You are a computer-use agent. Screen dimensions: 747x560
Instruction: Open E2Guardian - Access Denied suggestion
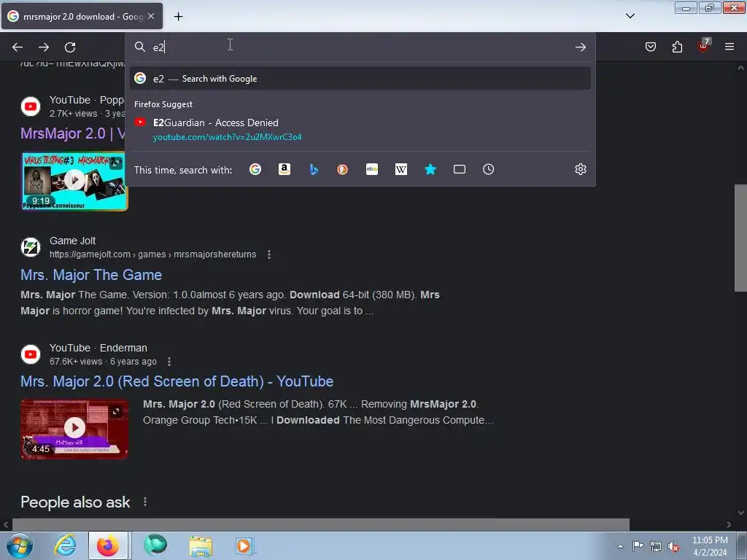(360, 130)
